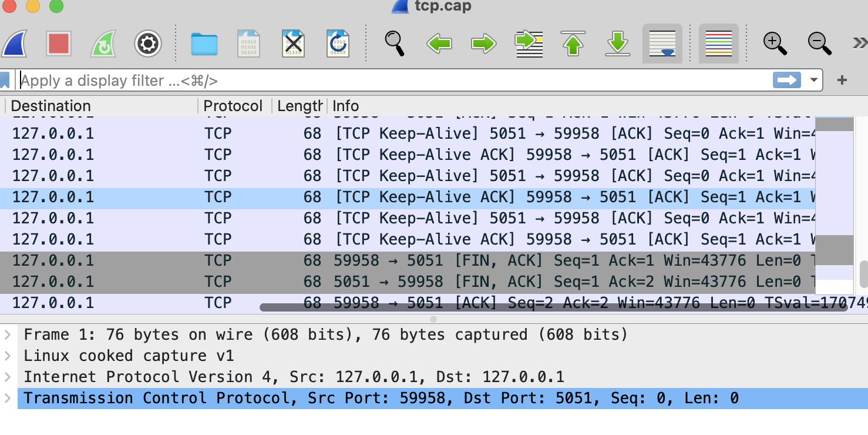This screenshot has width=868, height=435.
Task: Open capture options settings
Action: click(147, 43)
